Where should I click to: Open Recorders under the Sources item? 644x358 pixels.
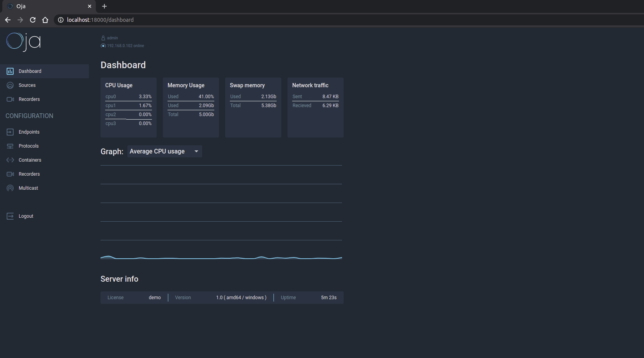(x=44, y=99)
